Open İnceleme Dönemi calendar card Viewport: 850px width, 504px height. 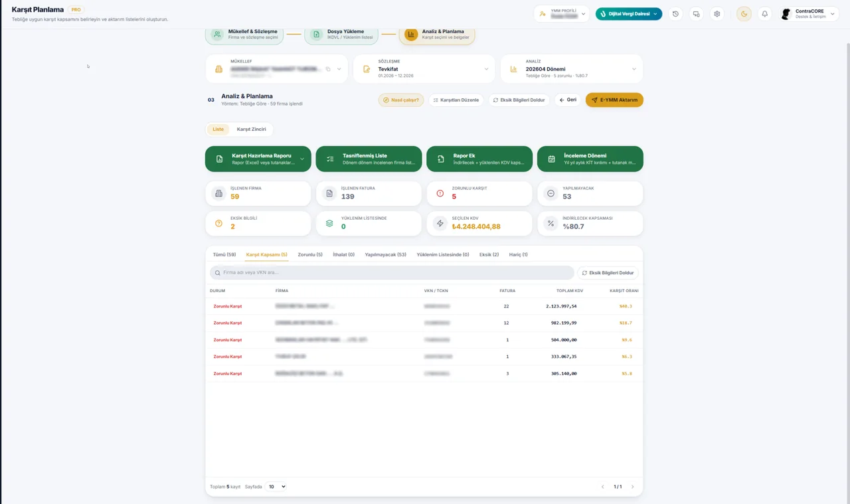590,159
